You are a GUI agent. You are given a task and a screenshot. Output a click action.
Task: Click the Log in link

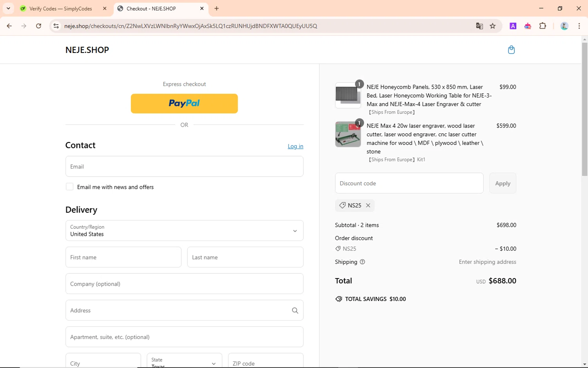(x=295, y=146)
